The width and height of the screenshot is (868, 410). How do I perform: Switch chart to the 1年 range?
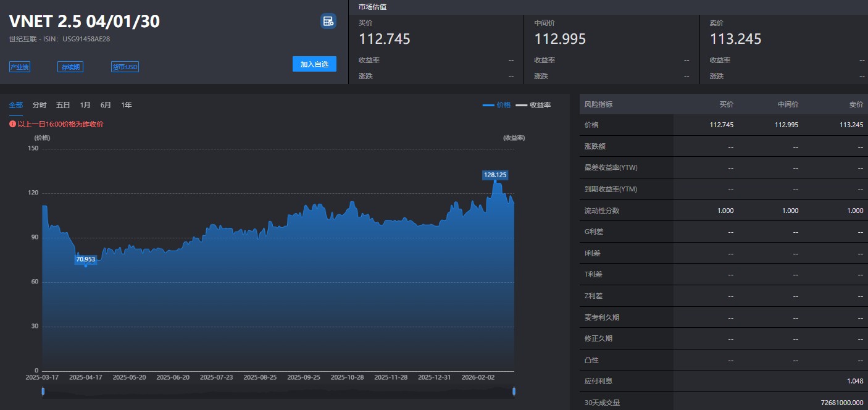coord(127,105)
